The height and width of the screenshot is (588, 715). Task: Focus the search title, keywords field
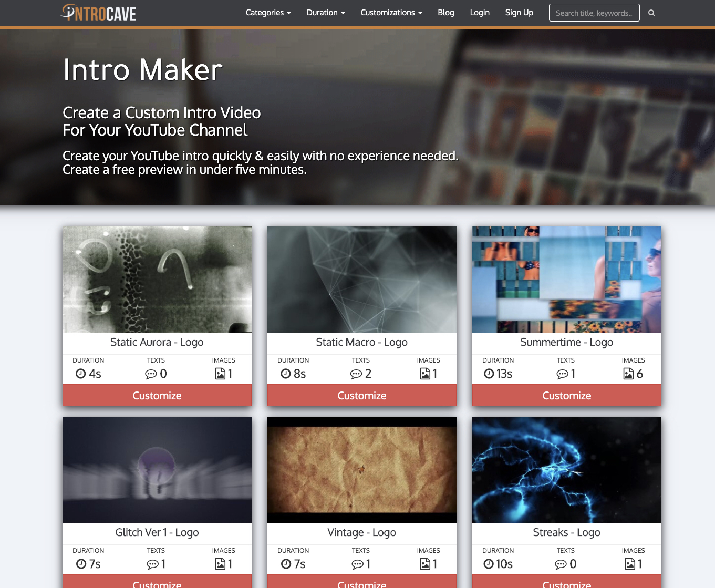594,13
